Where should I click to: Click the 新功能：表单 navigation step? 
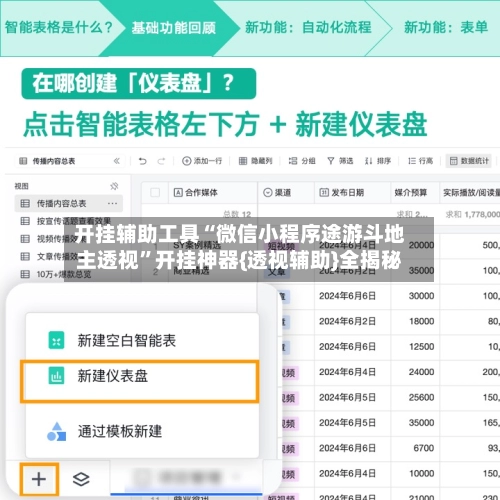446,27
